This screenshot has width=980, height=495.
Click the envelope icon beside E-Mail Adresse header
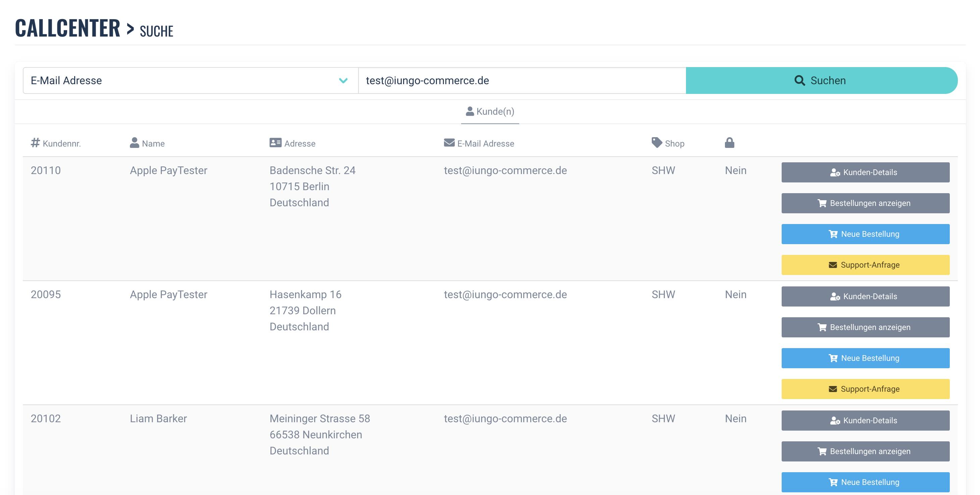(x=449, y=143)
